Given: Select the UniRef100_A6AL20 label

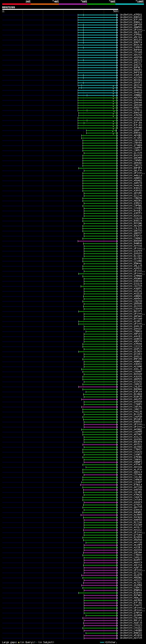Looking at the screenshot, I should tap(131, 598).
